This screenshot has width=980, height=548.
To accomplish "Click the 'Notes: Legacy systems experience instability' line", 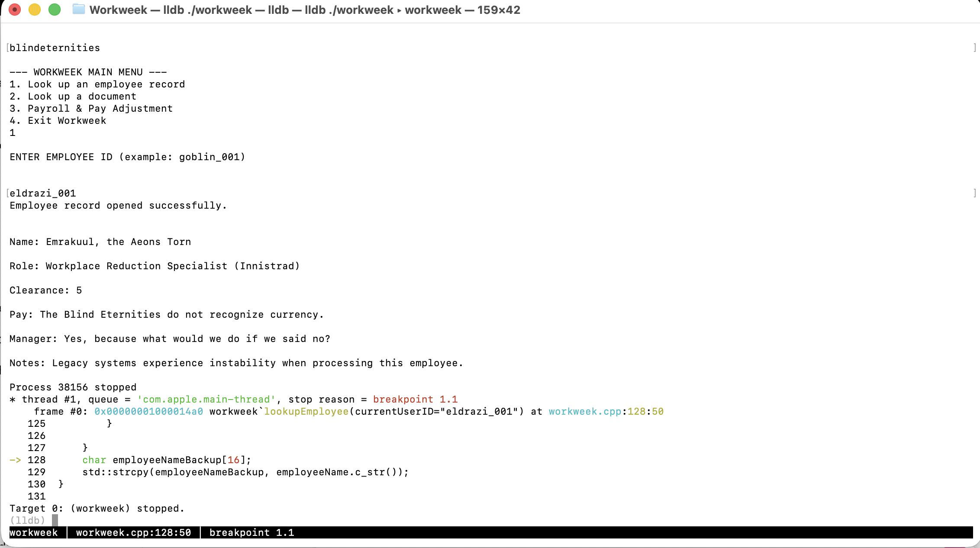I will [237, 363].
